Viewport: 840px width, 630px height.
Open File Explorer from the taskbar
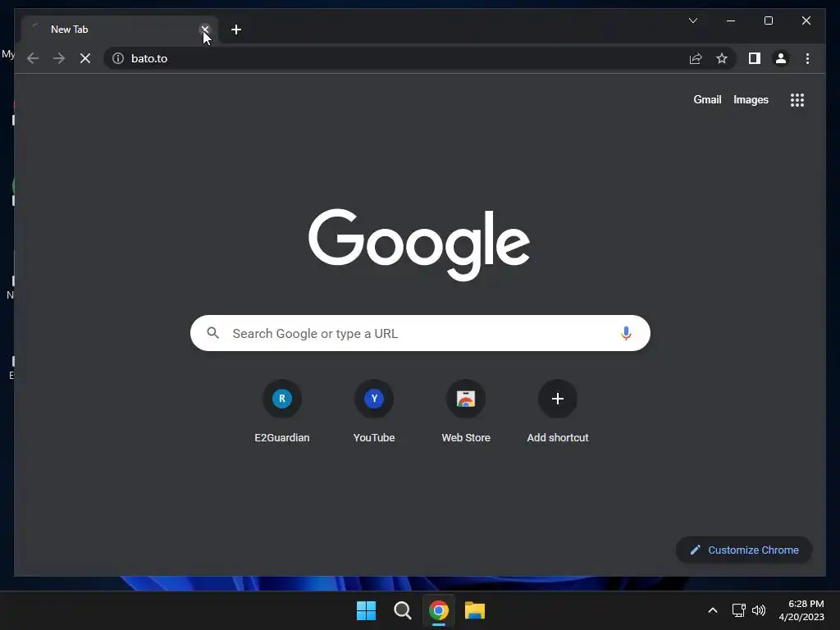[475, 610]
